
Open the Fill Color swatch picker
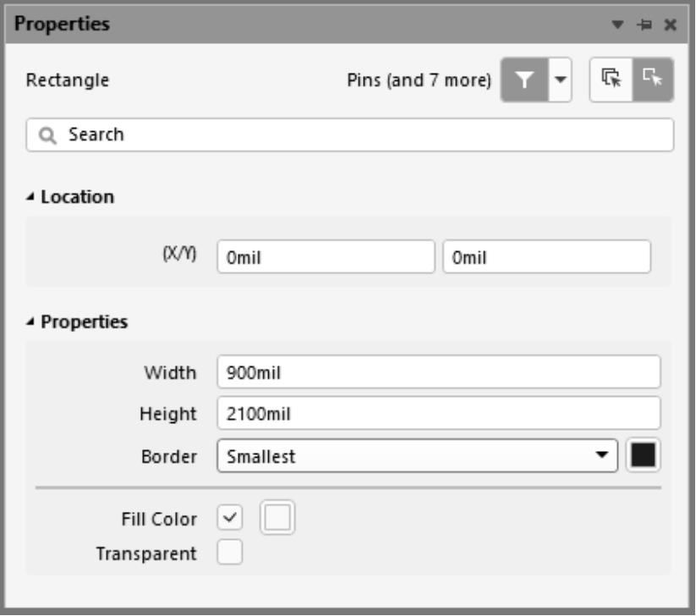279,518
